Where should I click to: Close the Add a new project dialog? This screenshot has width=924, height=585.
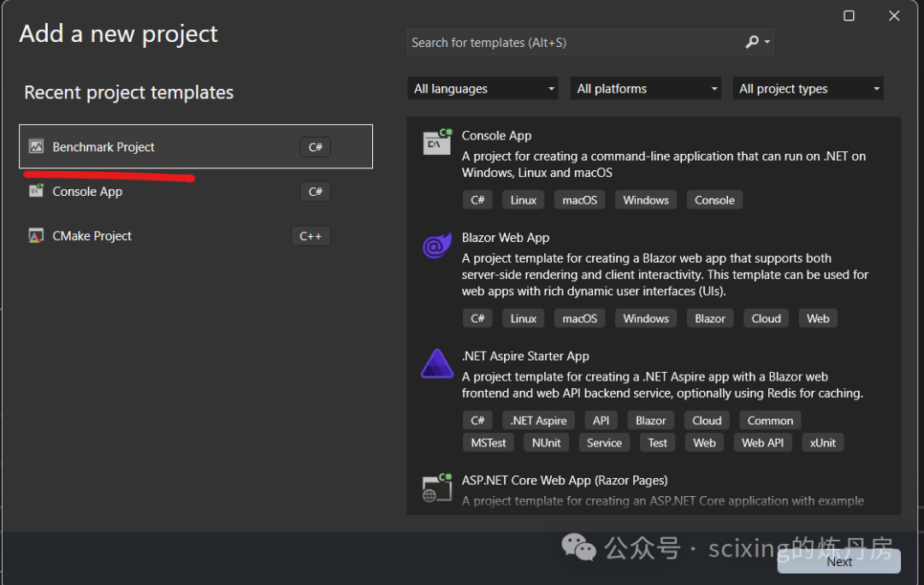(894, 15)
